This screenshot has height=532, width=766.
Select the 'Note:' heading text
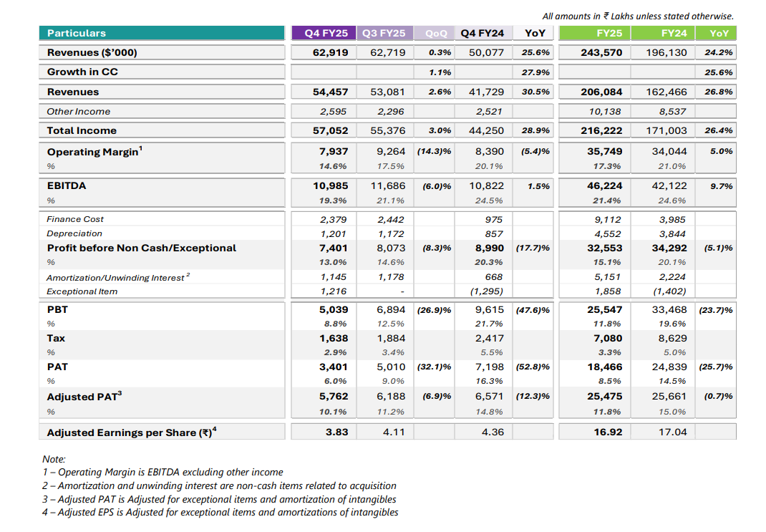click(x=54, y=459)
